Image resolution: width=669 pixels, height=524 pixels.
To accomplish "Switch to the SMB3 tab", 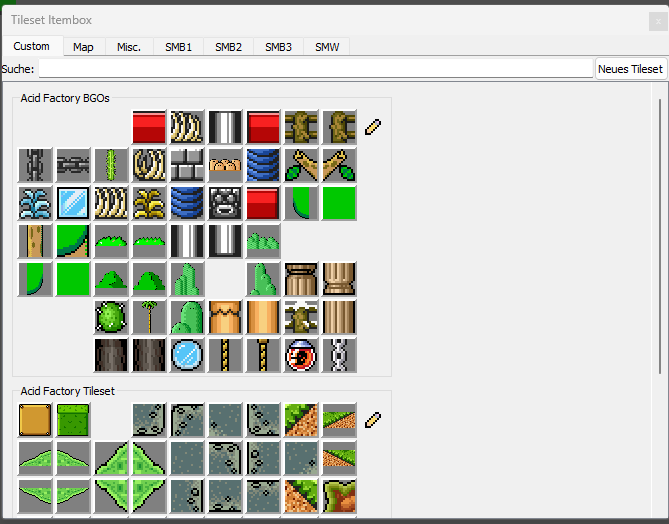I will (x=278, y=47).
